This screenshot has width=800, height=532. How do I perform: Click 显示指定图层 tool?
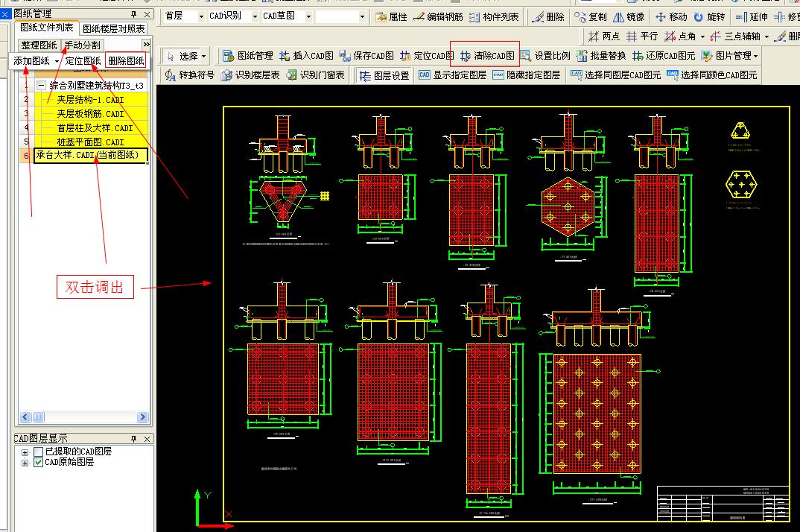point(452,75)
